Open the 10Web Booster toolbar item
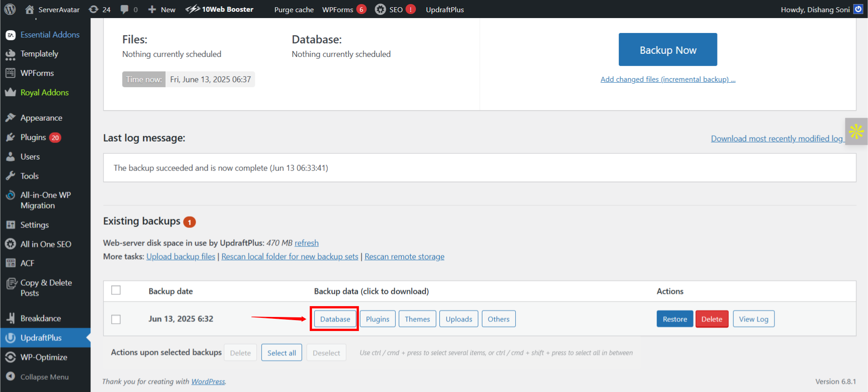Viewport: 868px width, 392px height. pyautogui.click(x=220, y=9)
